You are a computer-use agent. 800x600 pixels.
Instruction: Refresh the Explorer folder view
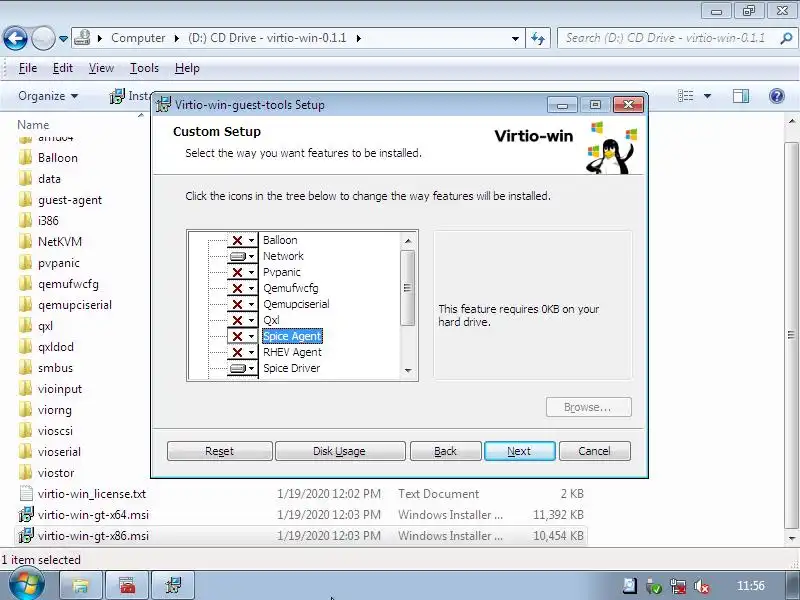pos(538,38)
